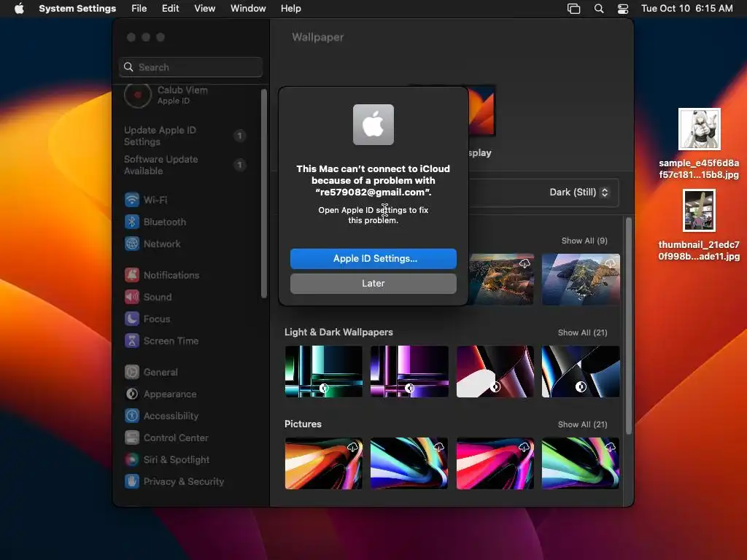This screenshot has height=560, width=747.
Task: Click the current wallpaper preview
Action: (482, 111)
